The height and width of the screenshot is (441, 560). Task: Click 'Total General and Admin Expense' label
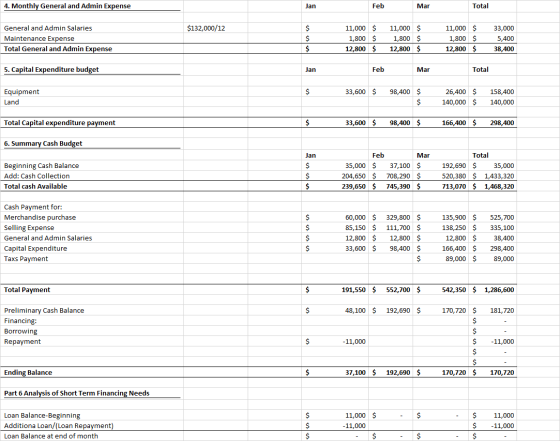click(x=58, y=49)
